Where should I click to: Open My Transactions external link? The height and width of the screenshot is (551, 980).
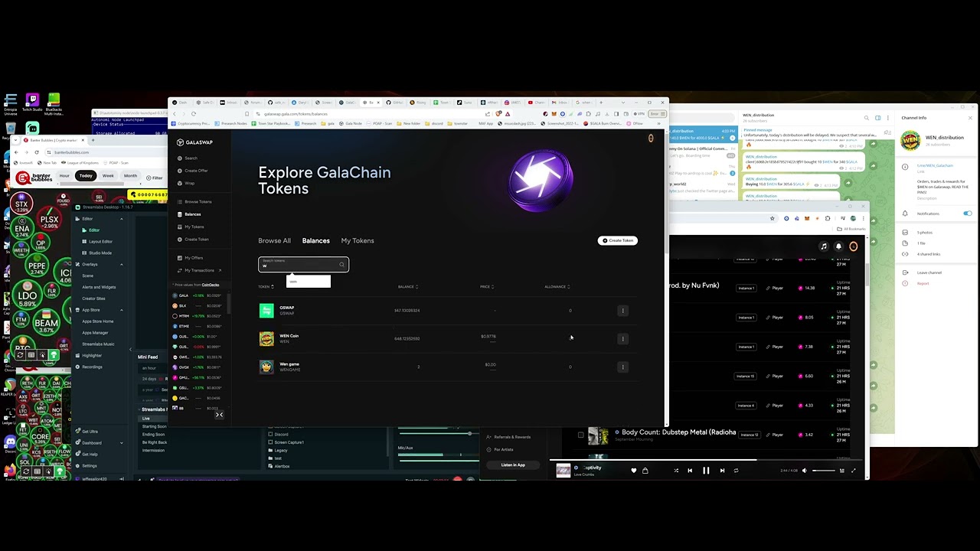click(x=199, y=270)
